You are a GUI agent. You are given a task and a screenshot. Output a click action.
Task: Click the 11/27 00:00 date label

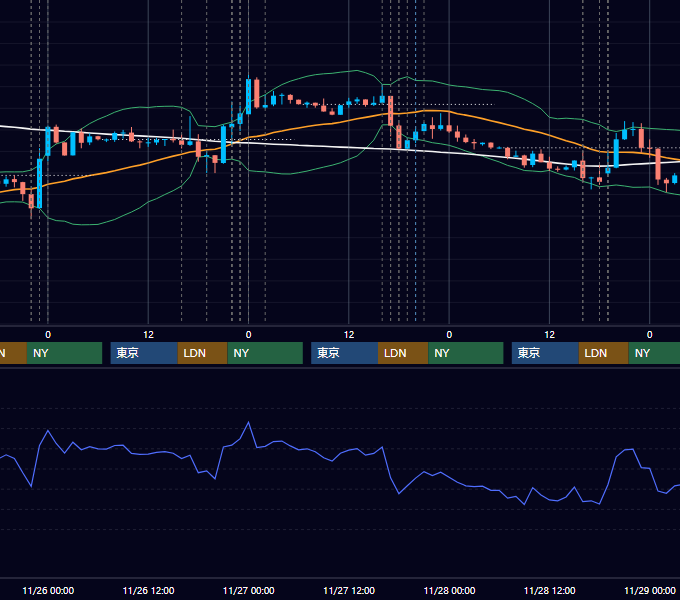[x=248, y=590]
